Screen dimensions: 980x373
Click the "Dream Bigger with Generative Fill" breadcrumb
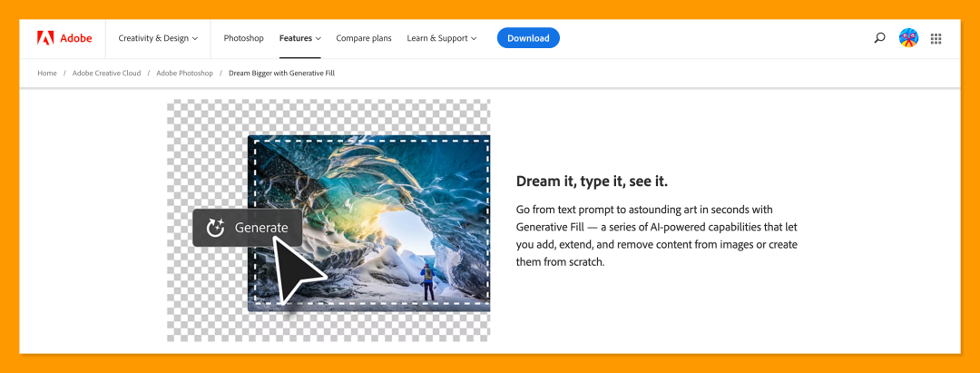coord(282,74)
